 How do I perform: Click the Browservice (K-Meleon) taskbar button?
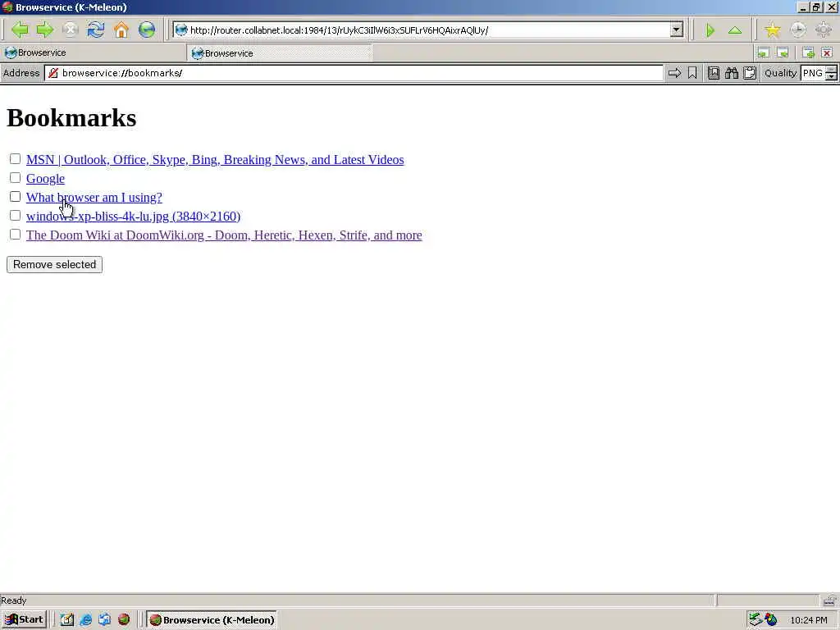(212, 620)
